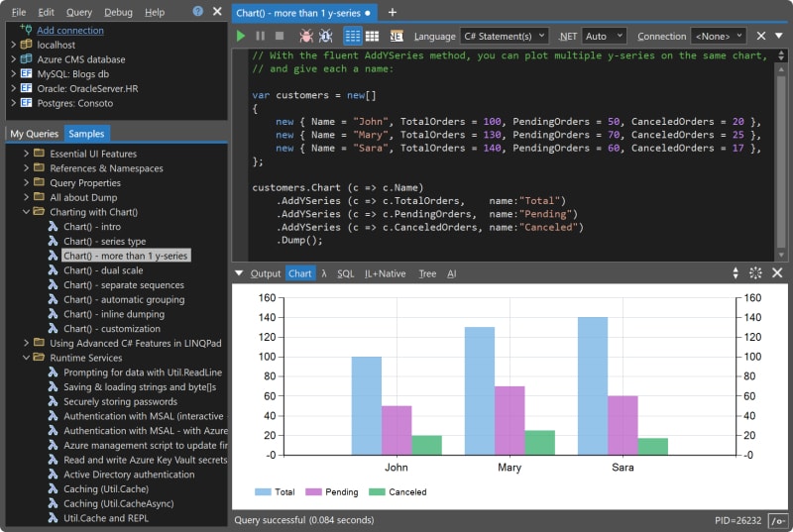Image resolution: width=793 pixels, height=532 pixels.
Task: Run the query with the green play button
Action: (x=241, y=36)
